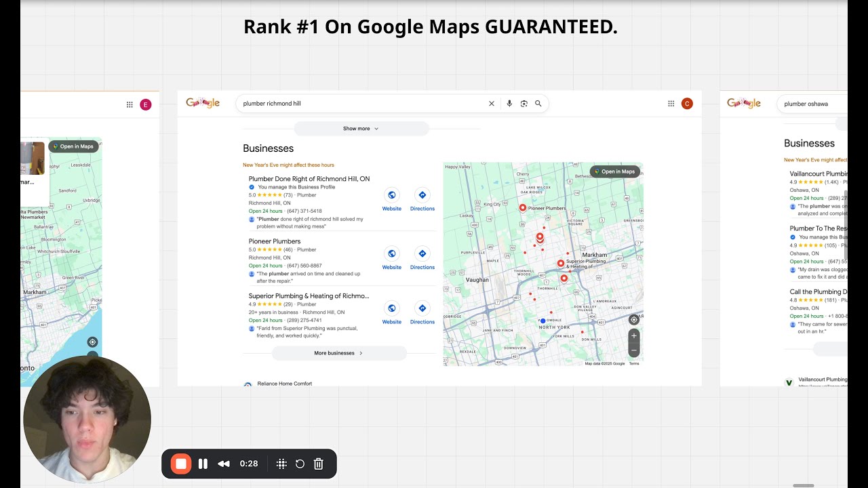The height and width of the screenshot is (488, 868).
Task: Click phone number (289) 275-4741
Action: click(304, 321)
